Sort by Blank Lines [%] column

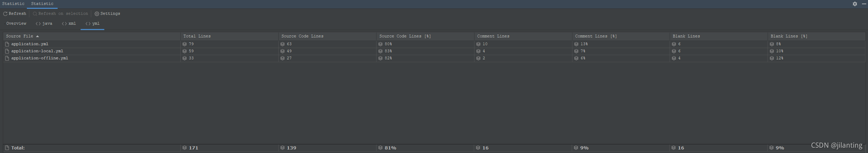[789, 36]
